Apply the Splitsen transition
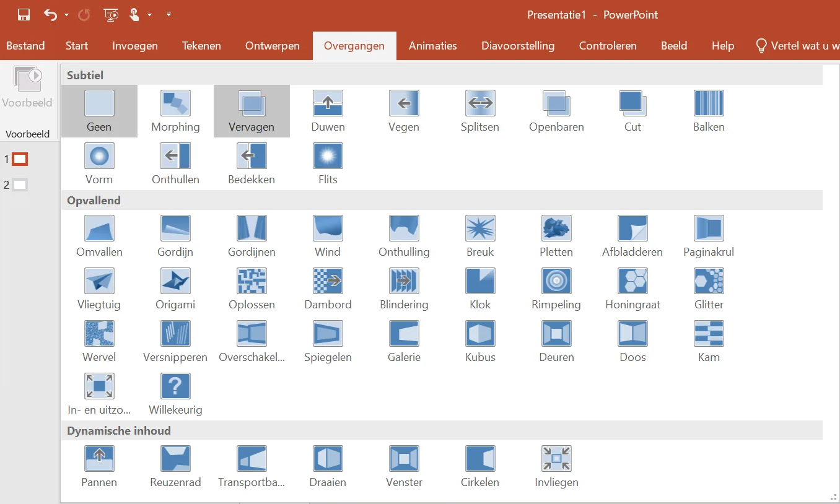The width and height of the screenshot is (840, 504). tap(480, 111)
